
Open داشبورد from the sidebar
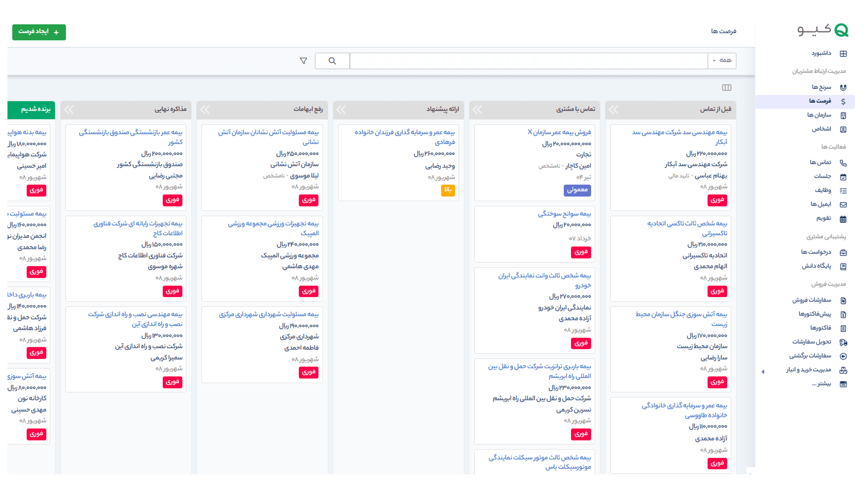(x=821, y=54)
